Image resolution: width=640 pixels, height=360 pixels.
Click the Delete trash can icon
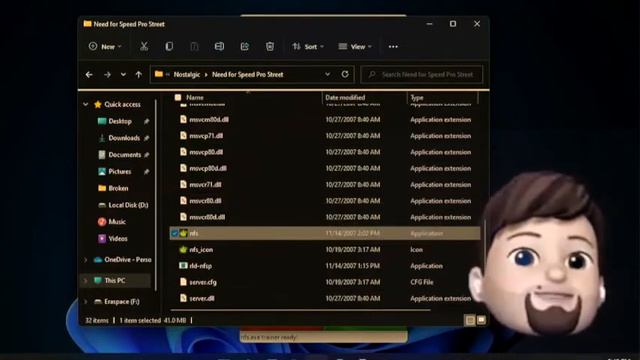pyautogui.click(x=270, y=47)
